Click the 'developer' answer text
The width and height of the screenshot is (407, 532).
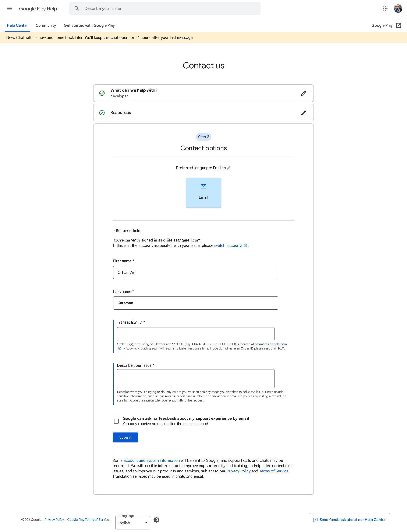pyautogui.click(x=119, y=96)
